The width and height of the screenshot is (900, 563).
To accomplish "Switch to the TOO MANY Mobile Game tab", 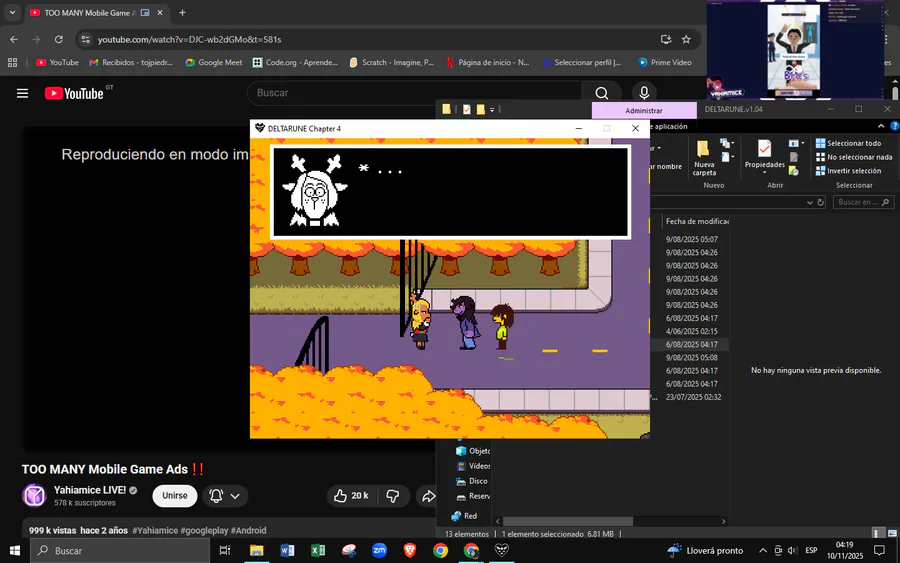I will [90, 13].
